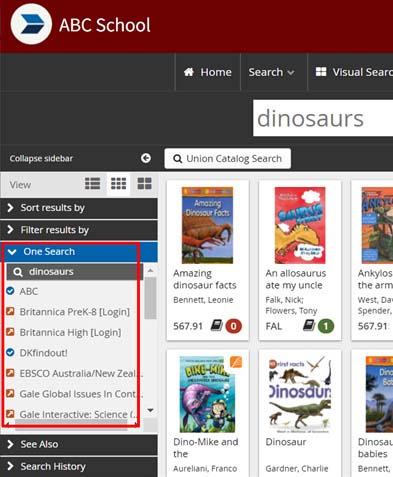Open An allosaurus ate my uncle cover
393x477 pixels.
[x=300, y=225]
